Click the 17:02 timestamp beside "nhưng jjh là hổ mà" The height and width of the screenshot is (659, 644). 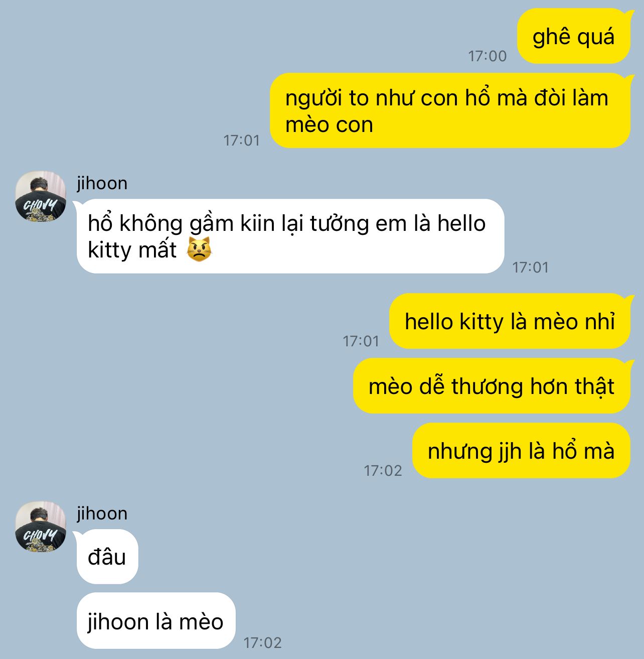[x=383, y=471]
